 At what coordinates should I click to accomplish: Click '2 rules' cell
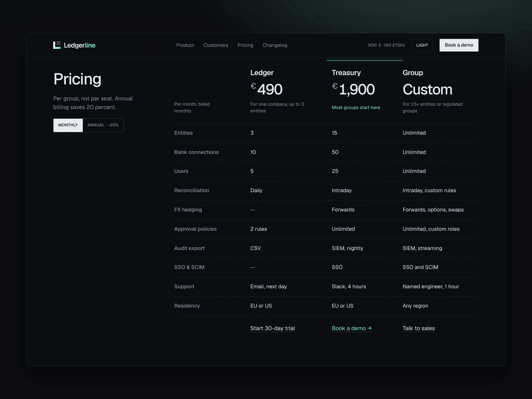click(x=259, y=229)
